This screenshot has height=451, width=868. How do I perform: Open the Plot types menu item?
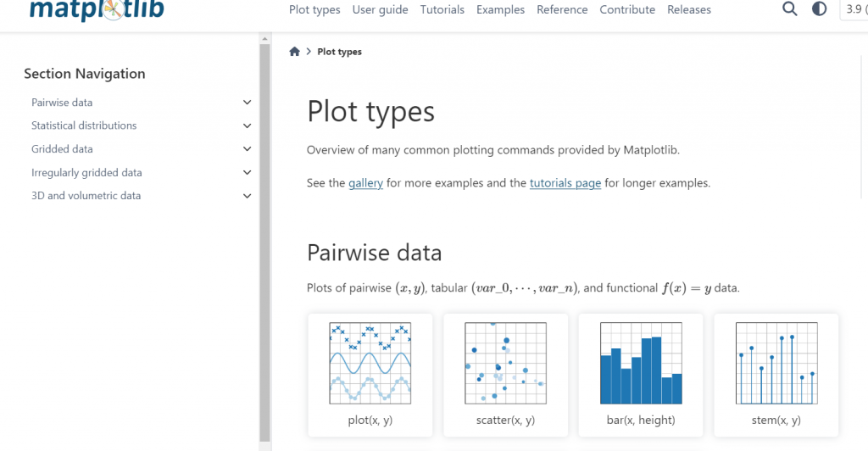coord(314,10)
